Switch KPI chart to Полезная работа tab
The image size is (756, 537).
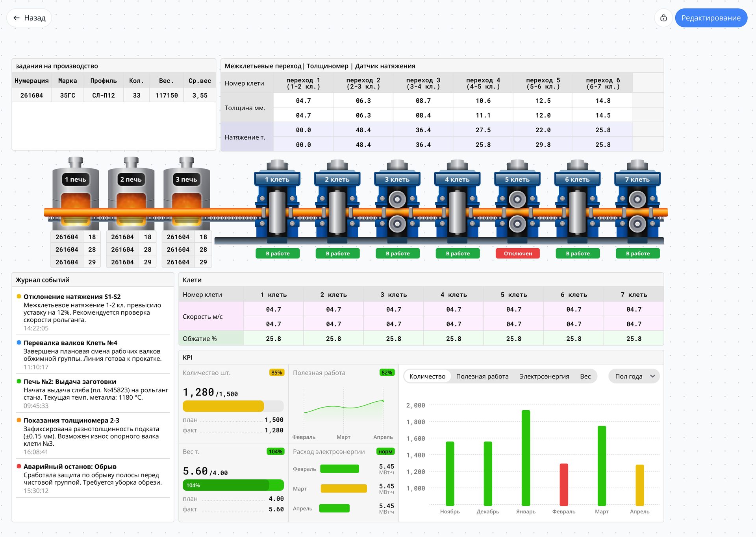pos(482,376)
